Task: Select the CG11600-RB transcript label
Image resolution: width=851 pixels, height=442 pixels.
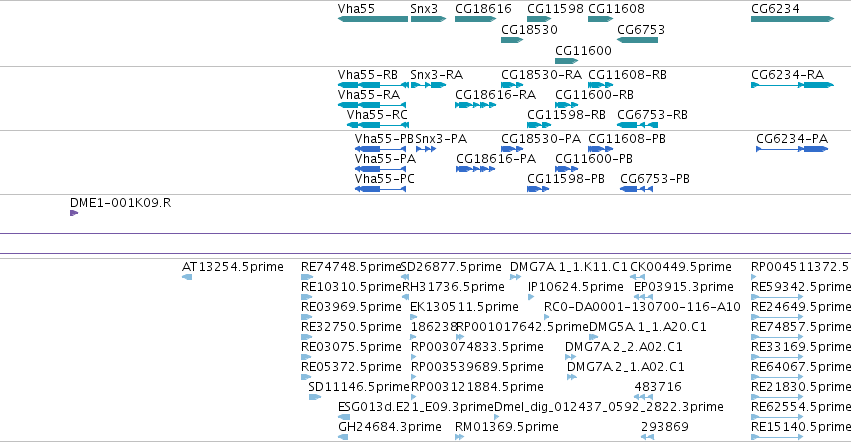Action: [x=594, y=94]
